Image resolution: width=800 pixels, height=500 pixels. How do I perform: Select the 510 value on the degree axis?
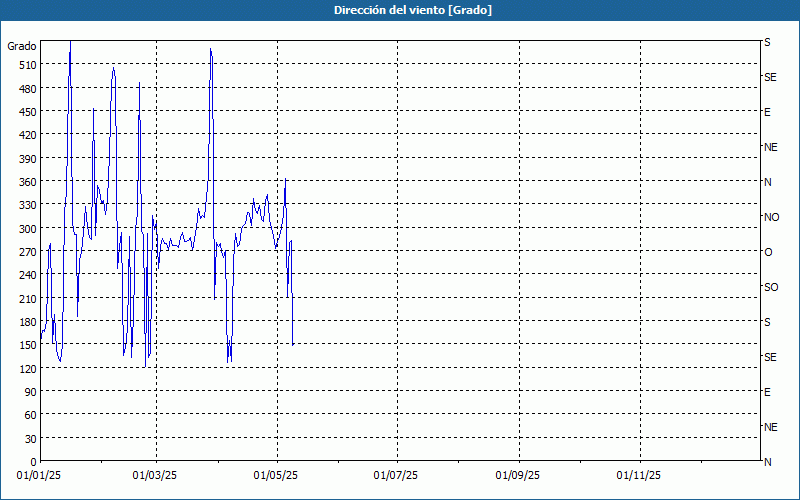pyautogui.click(x=28, y=65)
